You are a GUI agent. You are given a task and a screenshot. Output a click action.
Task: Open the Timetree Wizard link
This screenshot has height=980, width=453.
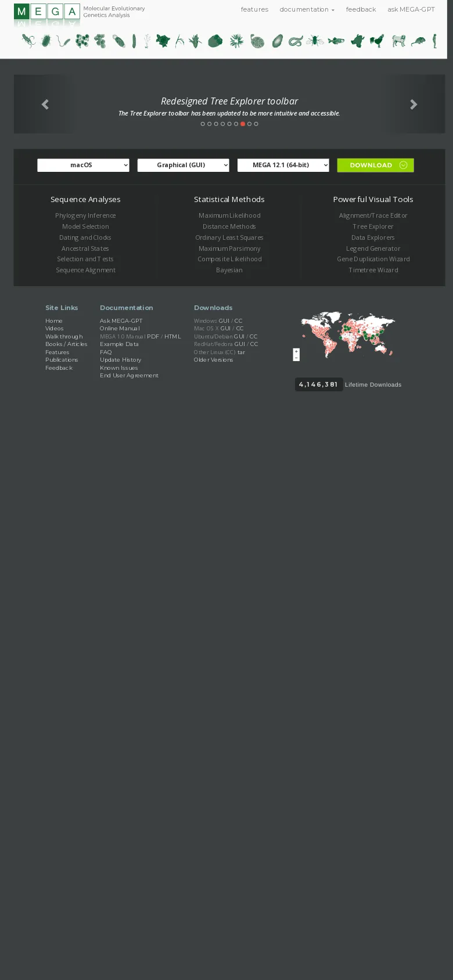click(373, 270)
